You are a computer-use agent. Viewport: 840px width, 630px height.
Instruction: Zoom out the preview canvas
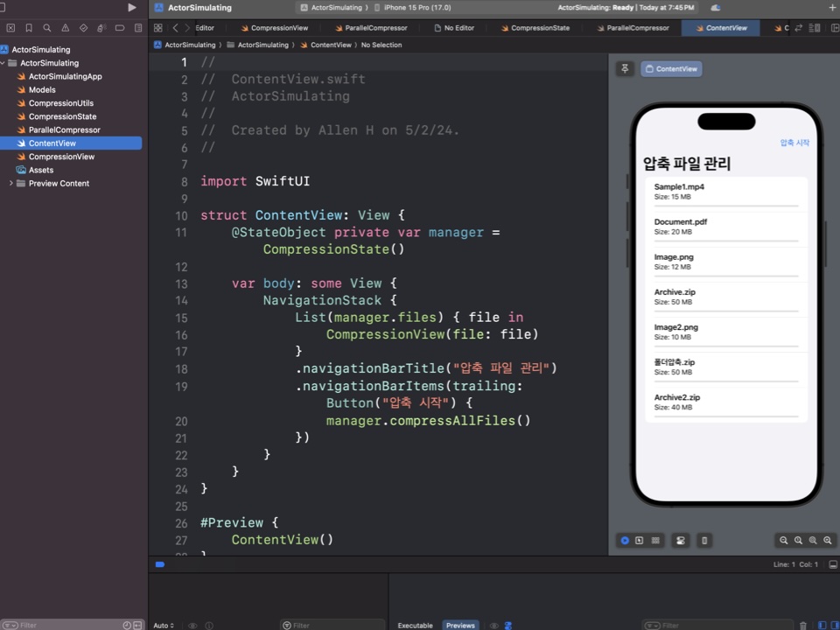click(x=784, y=541)
